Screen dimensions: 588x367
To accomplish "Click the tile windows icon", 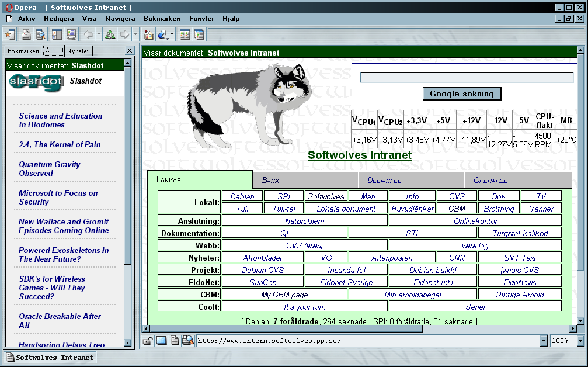I will [185, 34].
